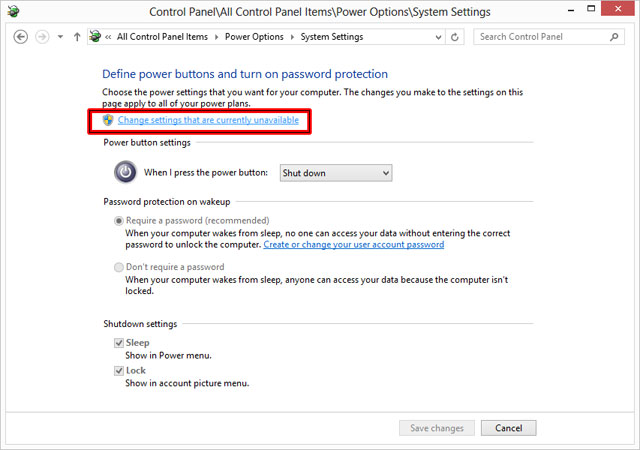The height and width of the screenshot is (450, 640).
Task: Click the Refresh button in address bar
Action: (455, 37)
